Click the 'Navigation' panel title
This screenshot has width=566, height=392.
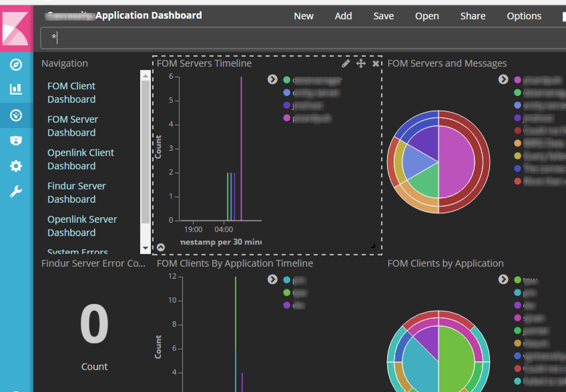click(x=65, y=63)
